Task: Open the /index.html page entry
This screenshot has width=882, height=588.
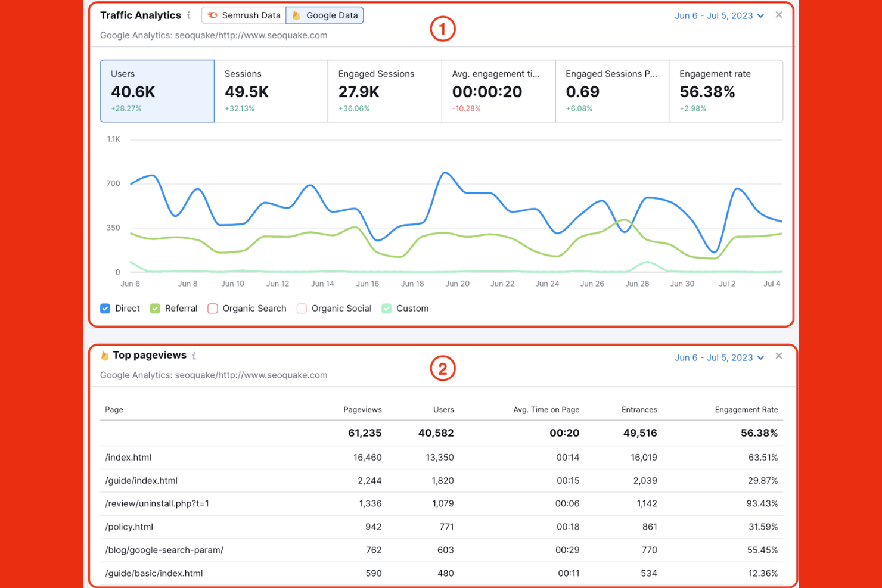Action: (x=128, y=458)
